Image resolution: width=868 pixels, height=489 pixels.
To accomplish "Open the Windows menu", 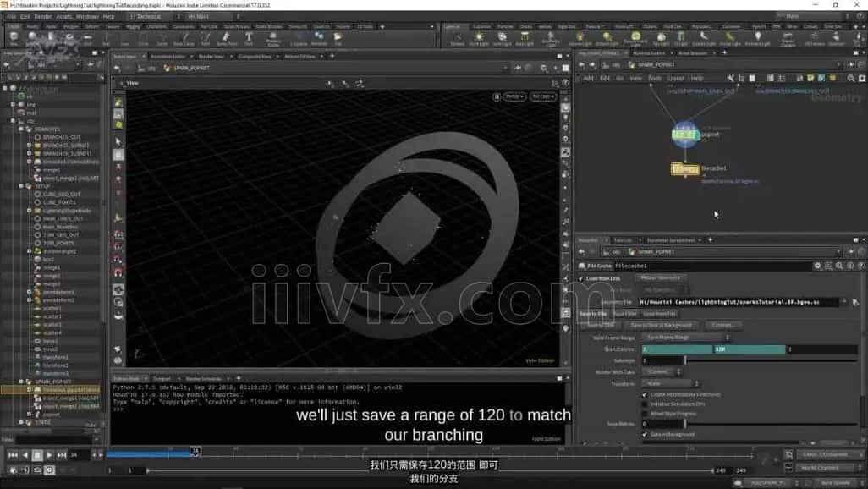I will click(87, 17).
